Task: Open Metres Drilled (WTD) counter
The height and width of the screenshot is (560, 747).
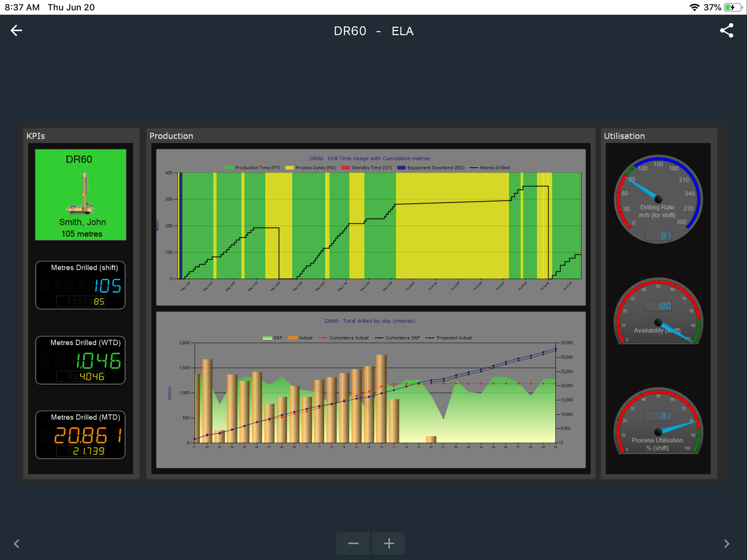Action: (x=80, y=360)
